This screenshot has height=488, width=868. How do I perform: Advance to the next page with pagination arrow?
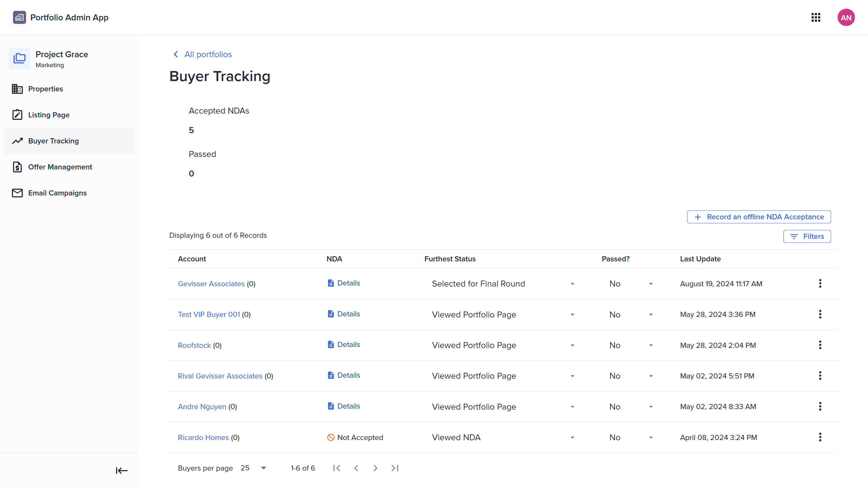(375, 468)
